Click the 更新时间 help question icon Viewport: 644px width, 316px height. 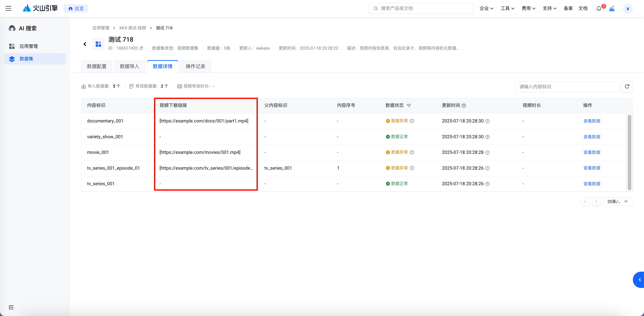(464, 105)
